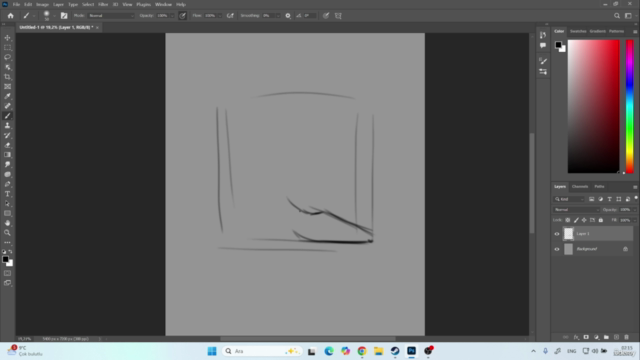Add a layer mask from Layers footer
Viewport: 640px width, 360px height.
click(x=586, y=337)
